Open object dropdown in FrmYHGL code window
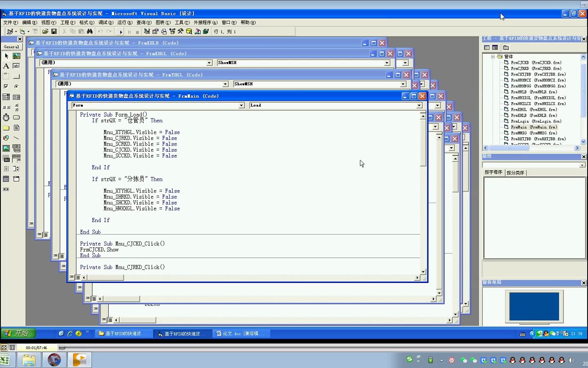 (x=225, y=84)
